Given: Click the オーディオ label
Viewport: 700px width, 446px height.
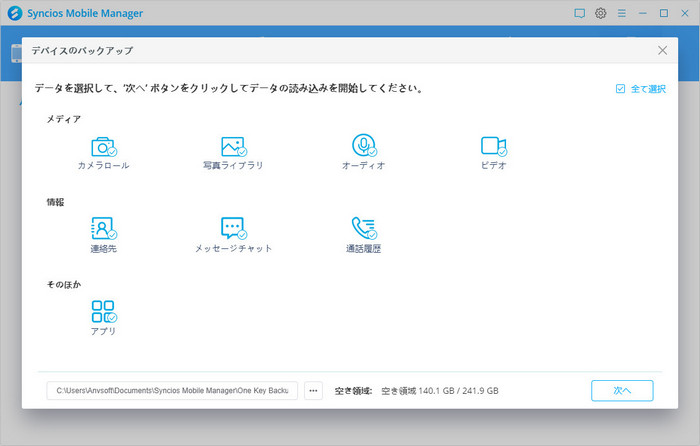Looking at the screenshot, I should pos(364,166).
